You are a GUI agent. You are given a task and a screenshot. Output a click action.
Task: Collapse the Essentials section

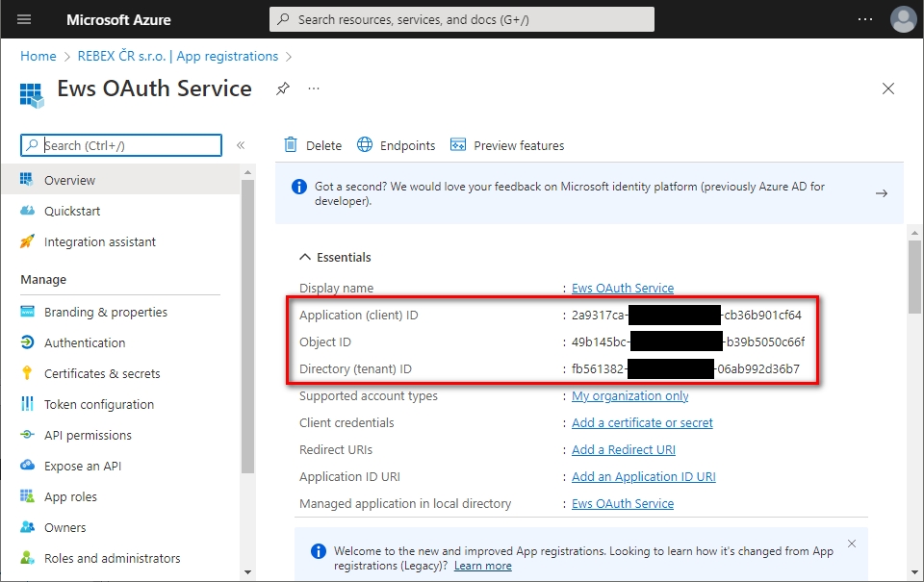click(x=306, y=257)
